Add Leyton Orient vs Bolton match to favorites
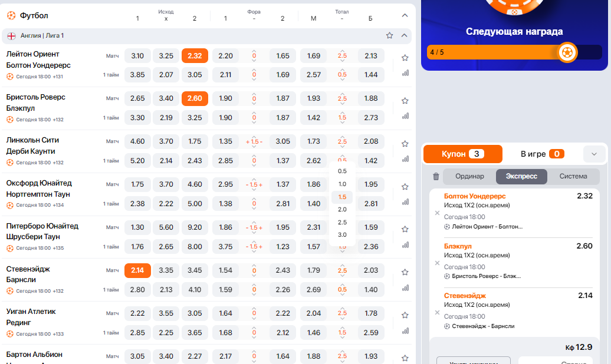Screen dimensions: 611x364 [405, 58]
